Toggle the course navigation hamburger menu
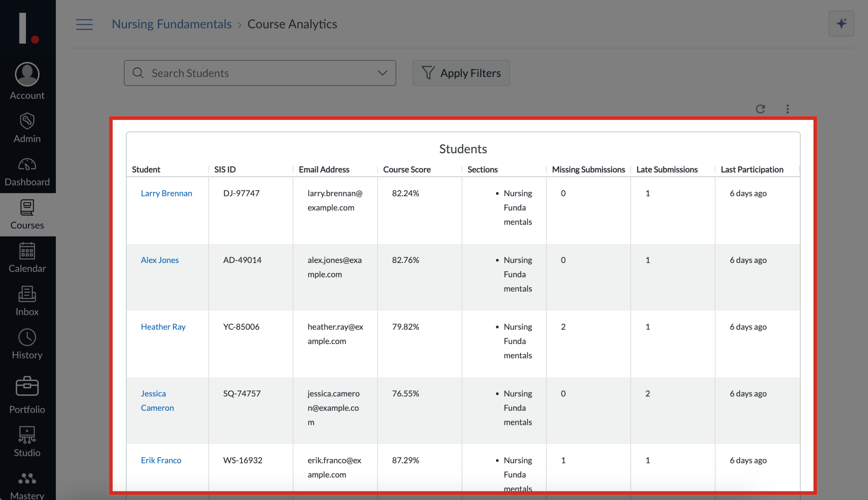 [84, 24]
